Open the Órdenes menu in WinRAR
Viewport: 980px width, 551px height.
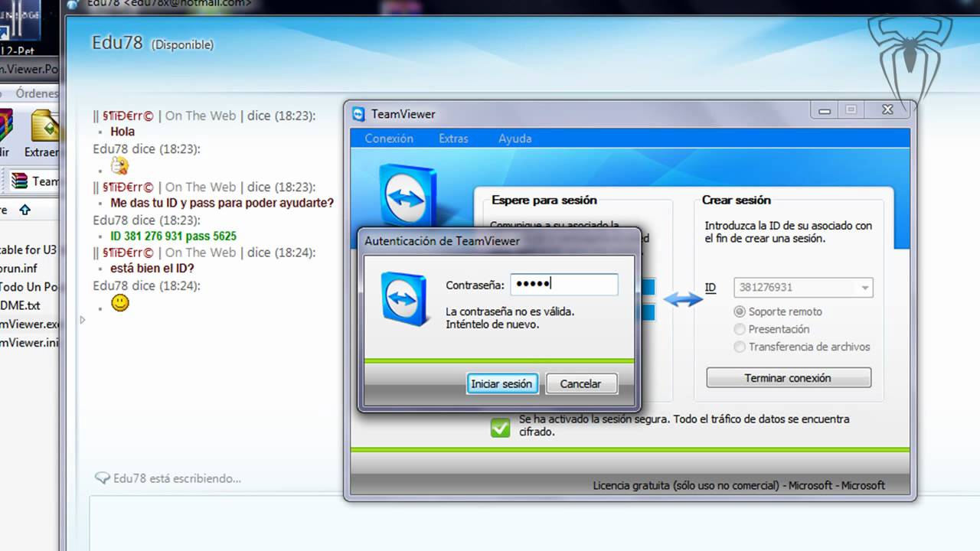tap(37, 93)
